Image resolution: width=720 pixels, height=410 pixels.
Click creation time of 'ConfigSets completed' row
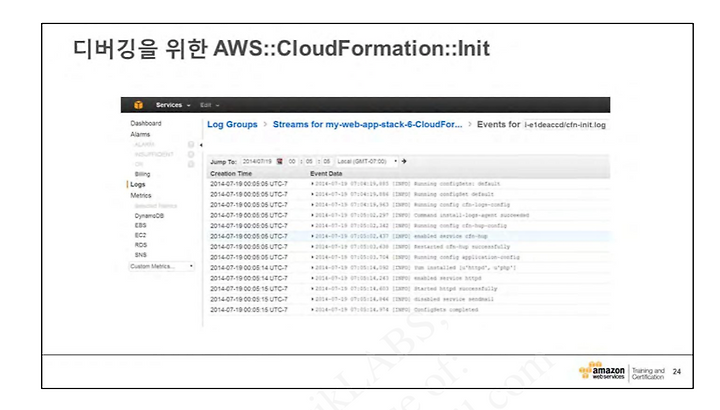pos(249,310)
